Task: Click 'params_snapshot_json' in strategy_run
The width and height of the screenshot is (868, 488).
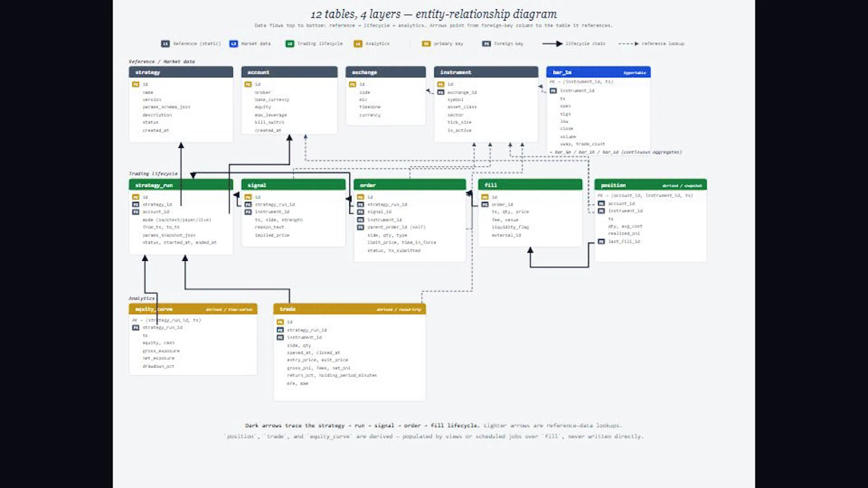Action: (169, 235)
